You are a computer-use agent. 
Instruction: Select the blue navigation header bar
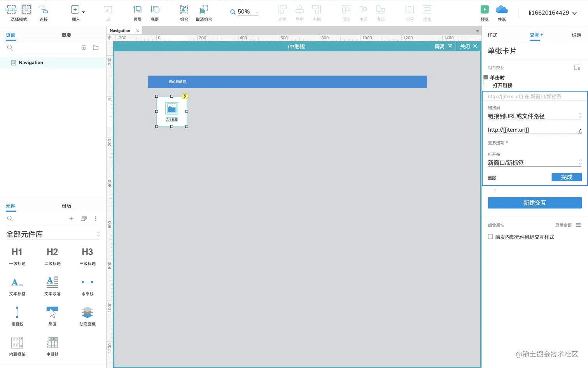[x=287, y=82]
